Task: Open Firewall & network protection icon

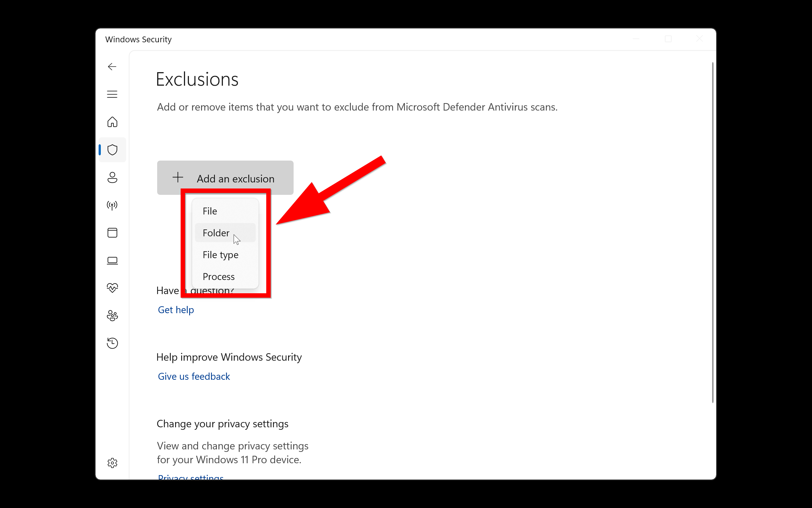Action: click(112, 205)
